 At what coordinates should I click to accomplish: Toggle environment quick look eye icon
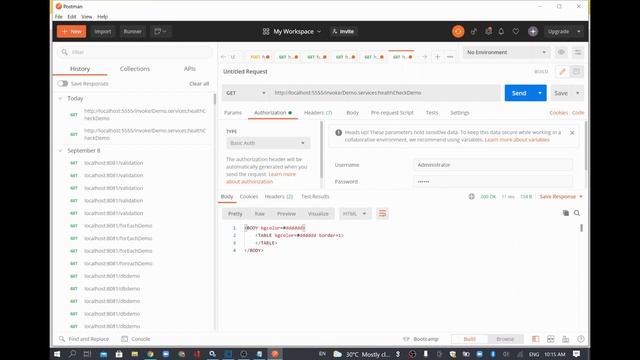[x=561, y=52]
